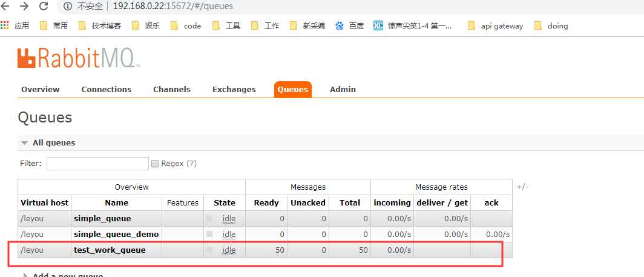Sort by deliver / get column header
Viewport: 644px width, 277px height.
click(x=442, y=202)
